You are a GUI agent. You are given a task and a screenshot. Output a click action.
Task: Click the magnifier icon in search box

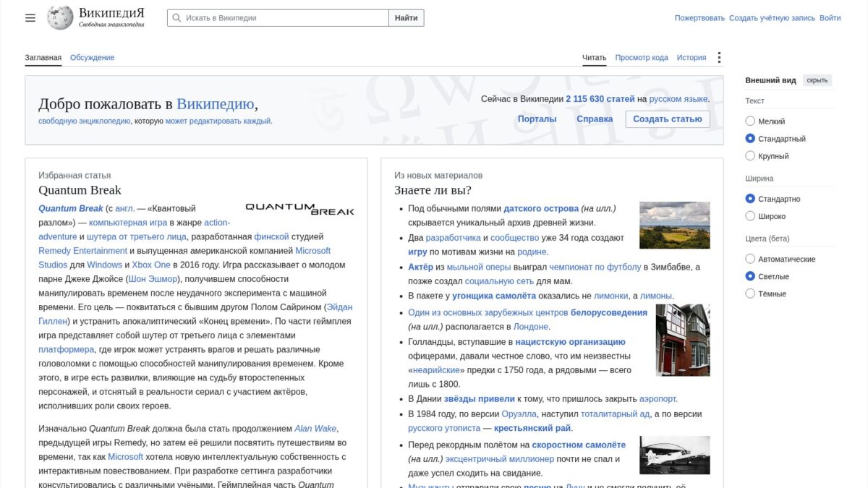pos(176,18)
